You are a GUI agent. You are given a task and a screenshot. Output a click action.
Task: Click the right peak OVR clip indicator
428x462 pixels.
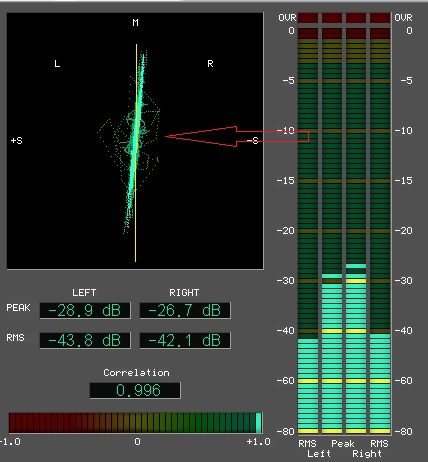[x=356, y=18]
